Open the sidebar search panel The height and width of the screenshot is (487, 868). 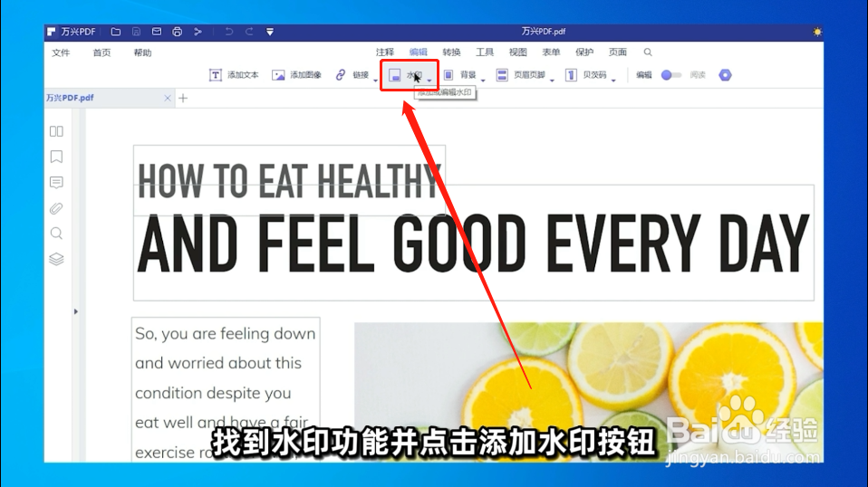coord(56,234)
